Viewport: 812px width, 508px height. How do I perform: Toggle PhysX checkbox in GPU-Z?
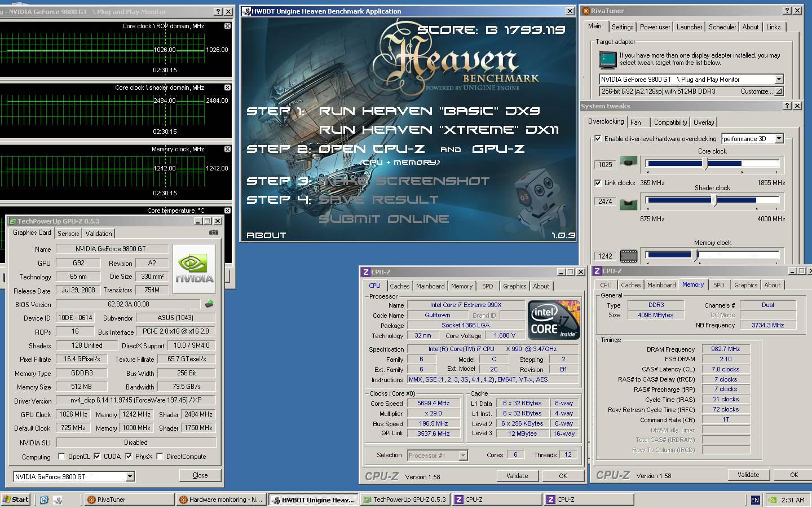point(129,457)
